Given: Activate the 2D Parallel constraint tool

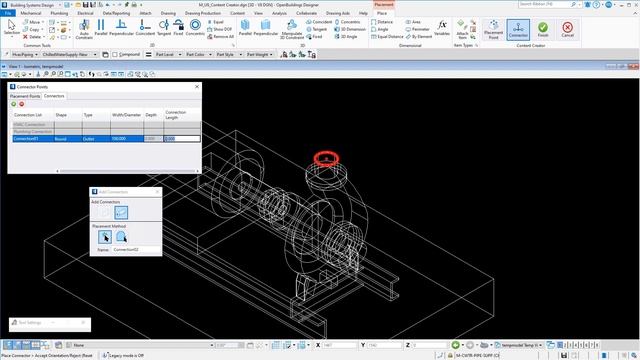Looking at the screenshot, I should 101,28.
